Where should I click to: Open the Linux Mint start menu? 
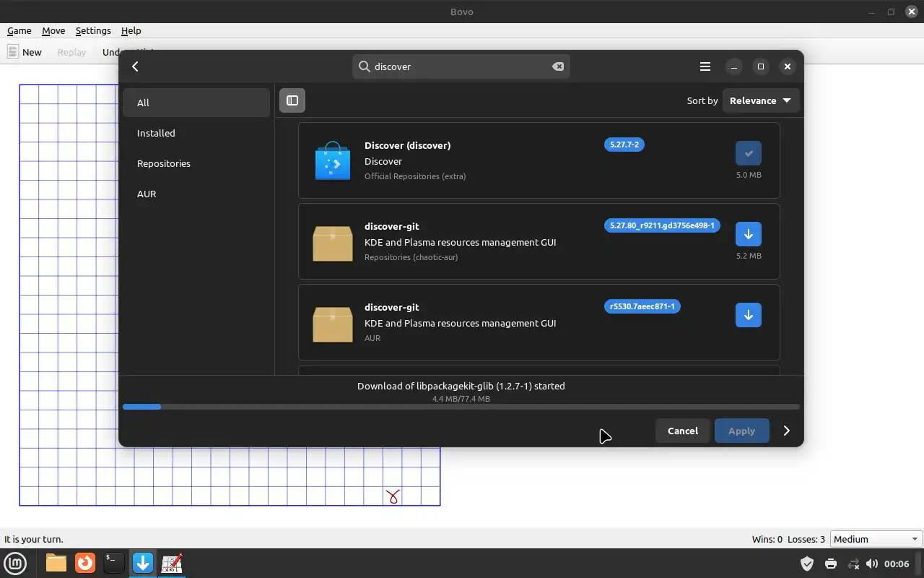point(15,563)
